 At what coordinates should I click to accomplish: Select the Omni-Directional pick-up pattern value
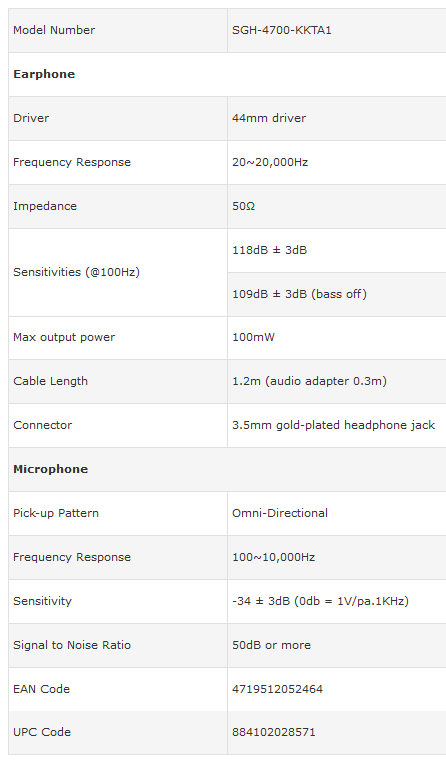(x=280, y=513)
